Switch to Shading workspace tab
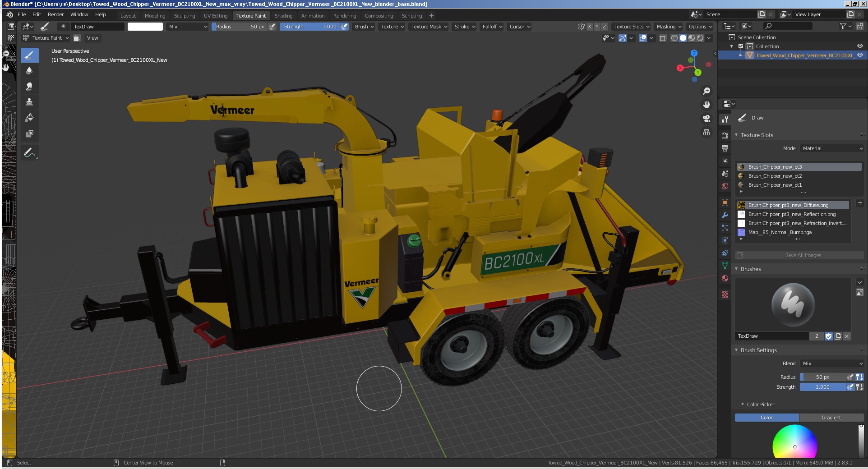Viewport: 868px width, 469px height. (284, 16)
